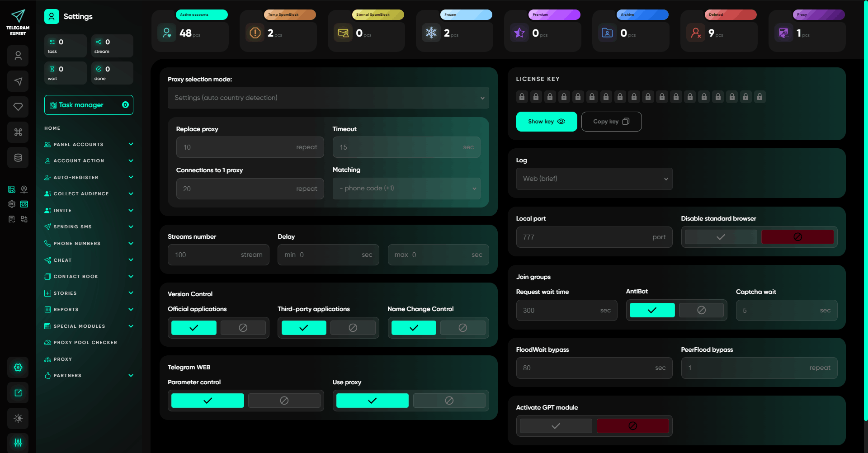Enable Official applications version control
This screenshot has height=453, width=868.
pos(194,328)
